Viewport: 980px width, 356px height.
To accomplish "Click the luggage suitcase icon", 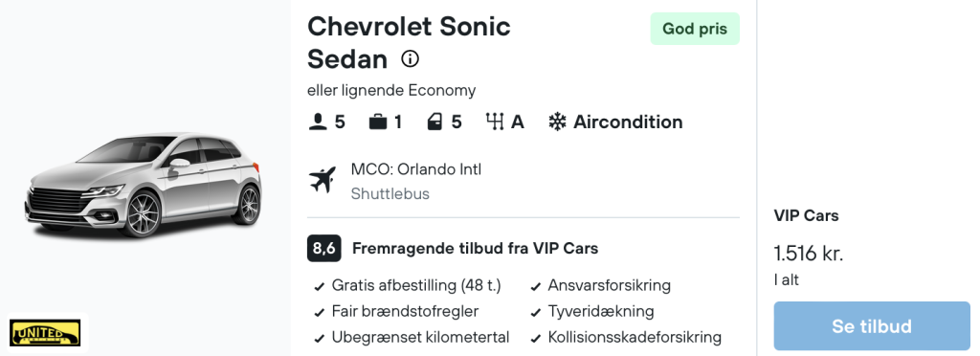I will [x=377, y=122].
